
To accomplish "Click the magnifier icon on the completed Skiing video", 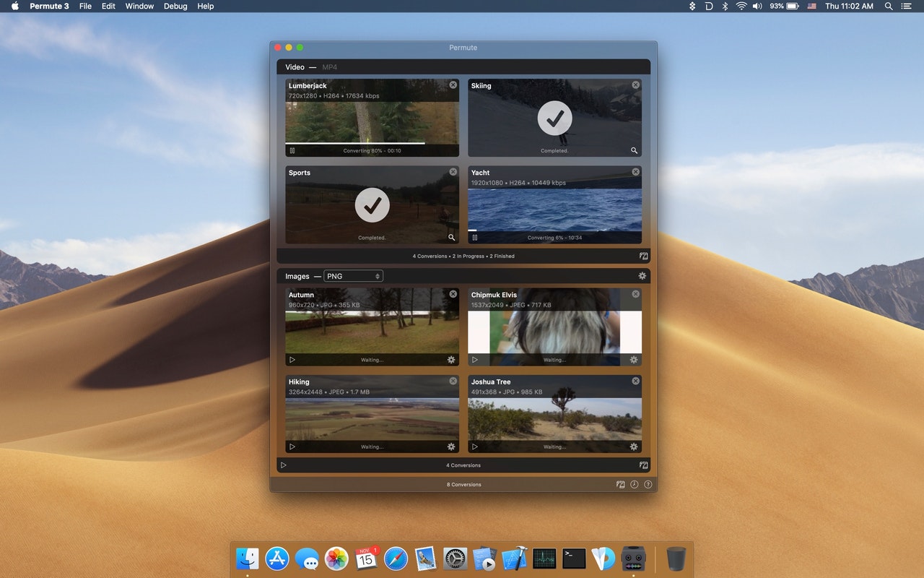I will point(635,151).
